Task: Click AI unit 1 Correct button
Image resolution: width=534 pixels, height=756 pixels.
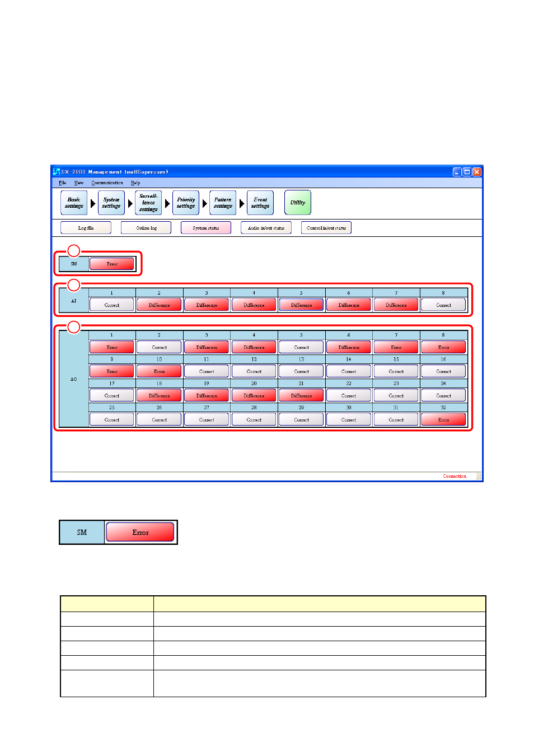Action: point(112,305)
